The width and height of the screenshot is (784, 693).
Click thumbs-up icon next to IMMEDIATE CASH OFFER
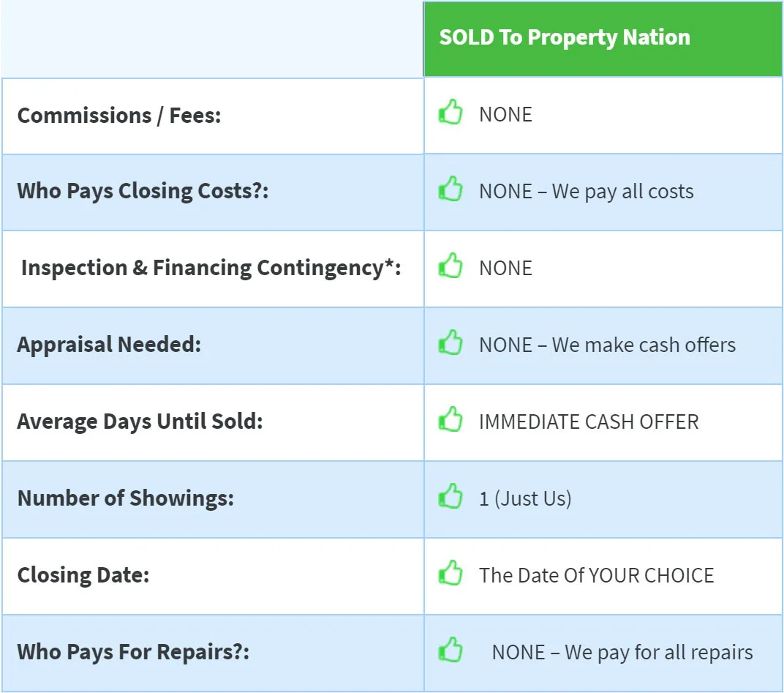pyautogui.click(x=451, y=419)
